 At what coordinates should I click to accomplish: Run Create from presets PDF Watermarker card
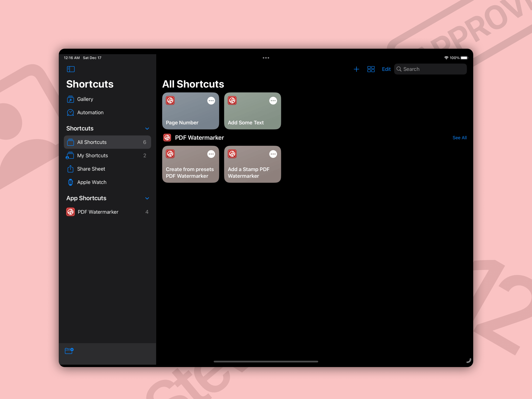tap(190, 164)
